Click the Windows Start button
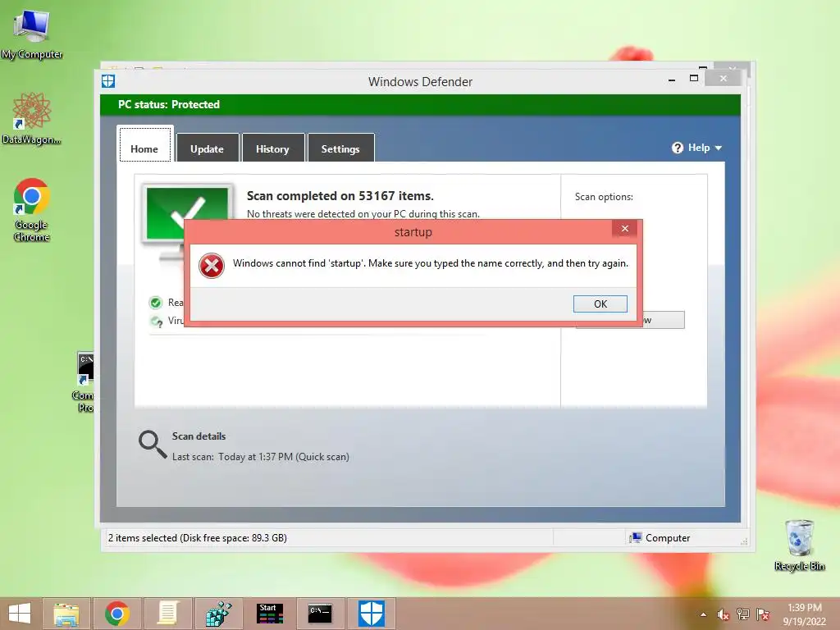The height and width of the screenshot is (630, 840). tap(20, 614)
